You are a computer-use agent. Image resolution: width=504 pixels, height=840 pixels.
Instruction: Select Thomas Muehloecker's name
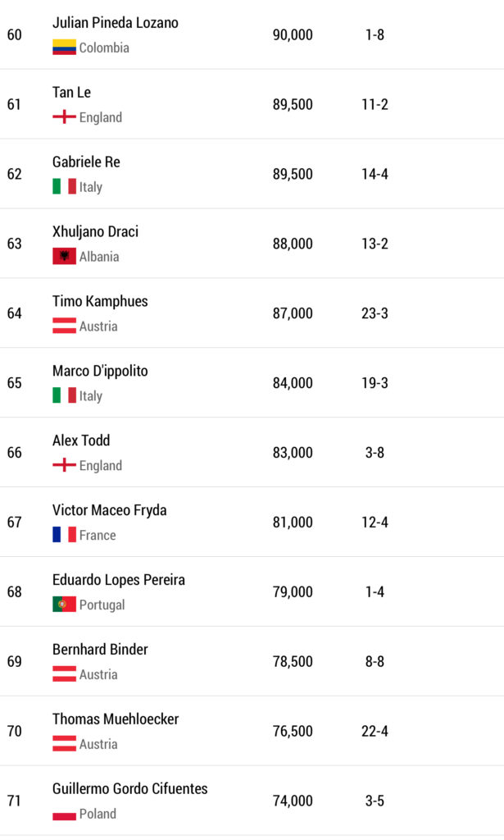(116, 719)
